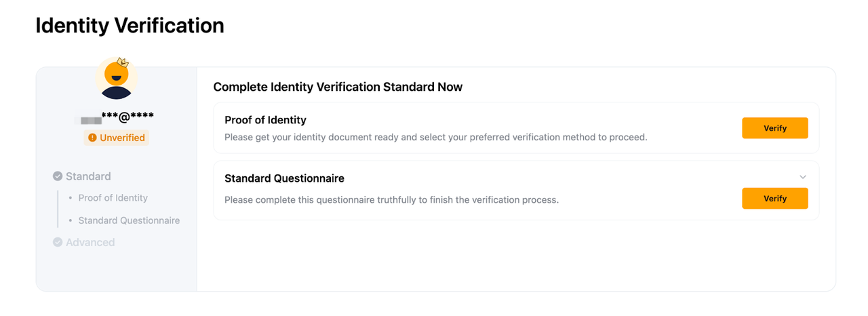The image size is (868, 316).
Task: Click the crown on the avatar
Action: (123, 62)
